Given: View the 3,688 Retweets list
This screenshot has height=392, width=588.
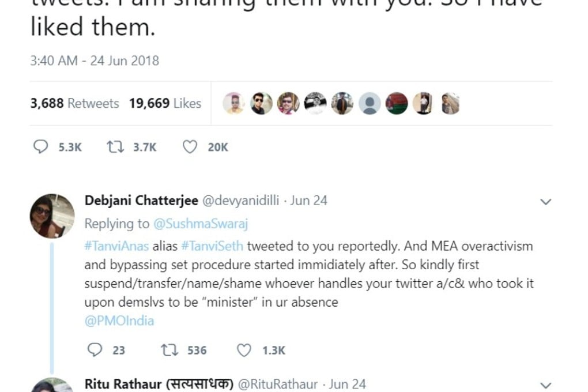Looking at the screenshot, I should [74, 104].
